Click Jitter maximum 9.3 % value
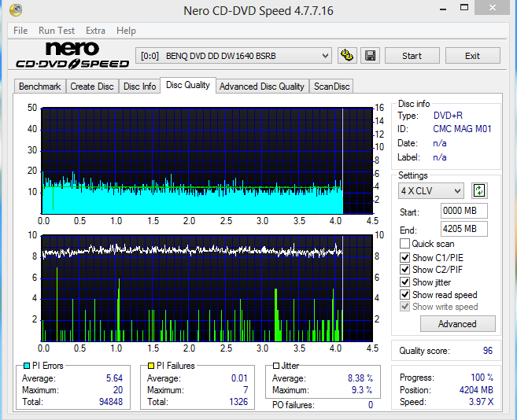Viewport: 517px width, 420px height. (x=362, y=390)
